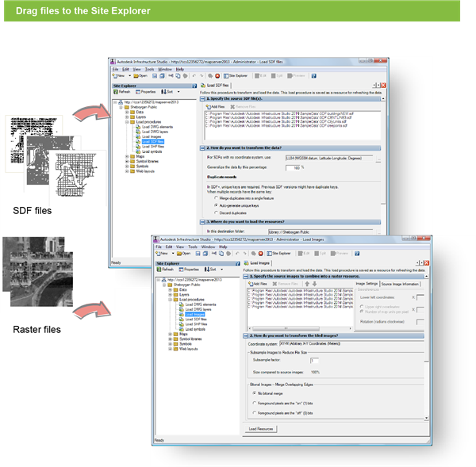Select Sheboygan Public in Load Images tree
This screenshot has height=467, width=476.
(x=186, y=285)
